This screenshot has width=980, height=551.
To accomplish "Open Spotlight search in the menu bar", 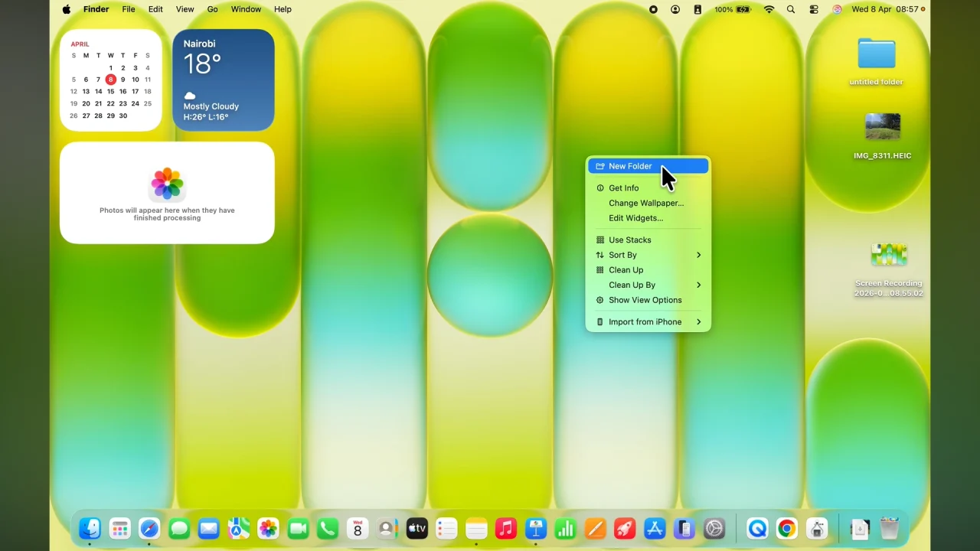I will click(791, 9).
